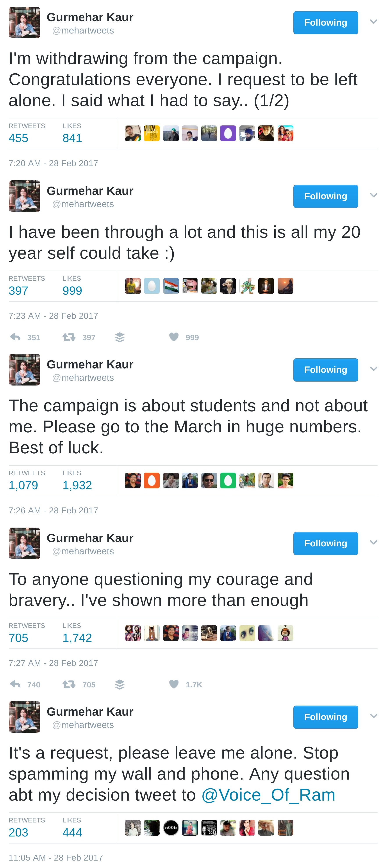Click the Indian flag avatar among the likers
Image resolution: width=389 pixels, height=868 pixels.
tap(171, 286)
